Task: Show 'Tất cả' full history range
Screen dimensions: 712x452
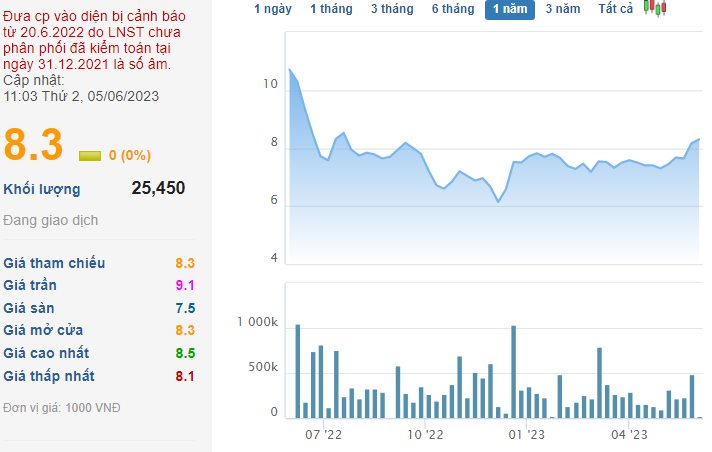Action: (x=615, y=9)
